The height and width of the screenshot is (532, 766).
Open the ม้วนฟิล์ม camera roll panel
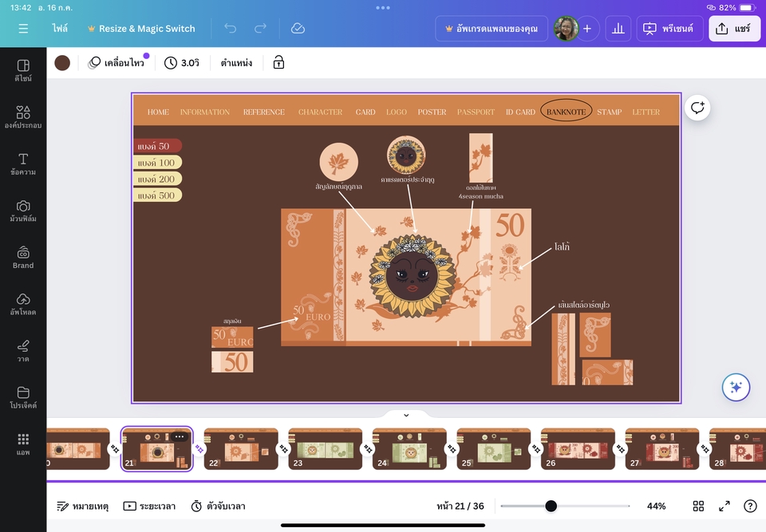tap(23, 211)
